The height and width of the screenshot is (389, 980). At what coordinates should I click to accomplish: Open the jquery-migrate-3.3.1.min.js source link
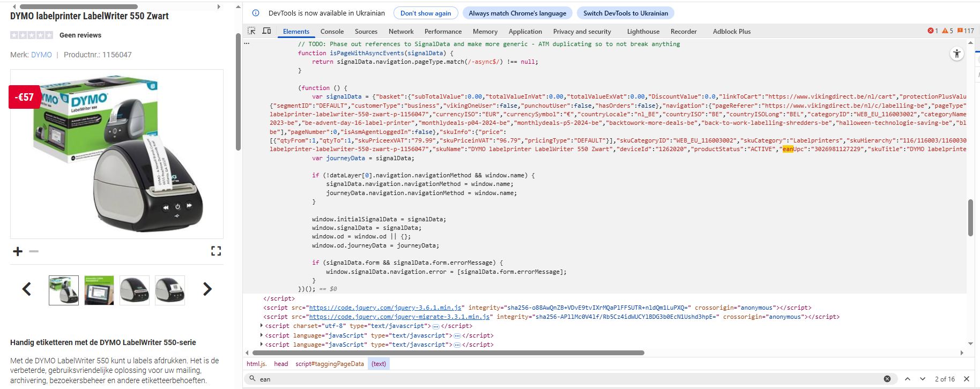pyautogui.click(x=399, y=317)
